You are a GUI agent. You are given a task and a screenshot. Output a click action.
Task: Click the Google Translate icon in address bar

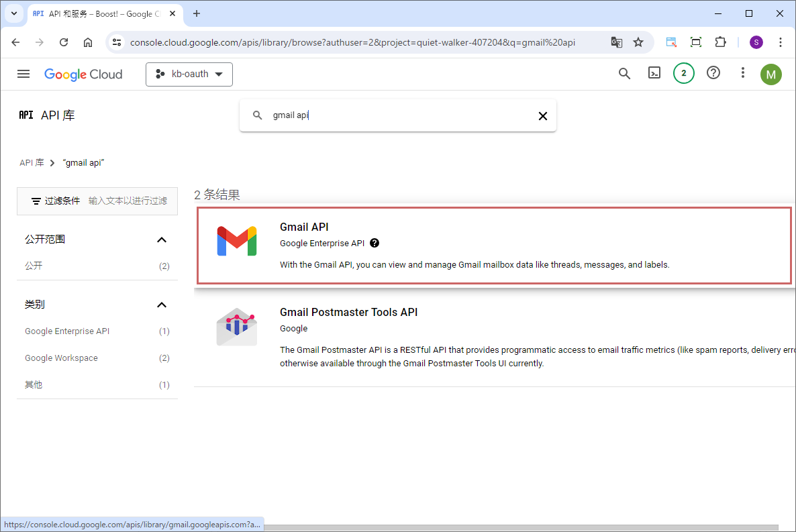pos(616,42)
